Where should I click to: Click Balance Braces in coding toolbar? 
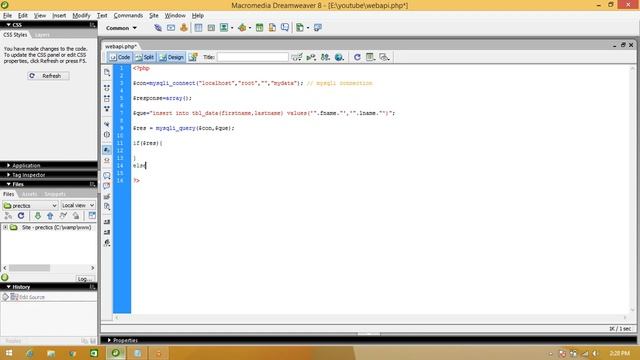pyautogui.click(x=107, y=135)
